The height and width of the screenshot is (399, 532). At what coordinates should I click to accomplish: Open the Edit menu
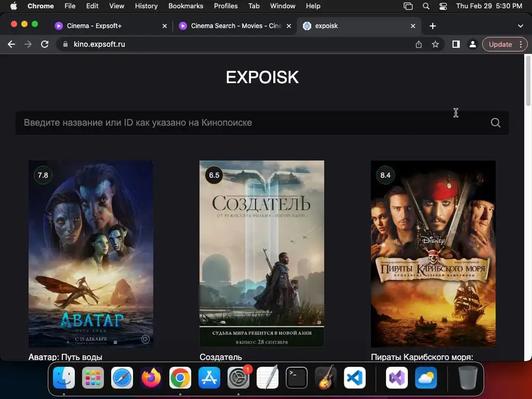tap(92, 6)
